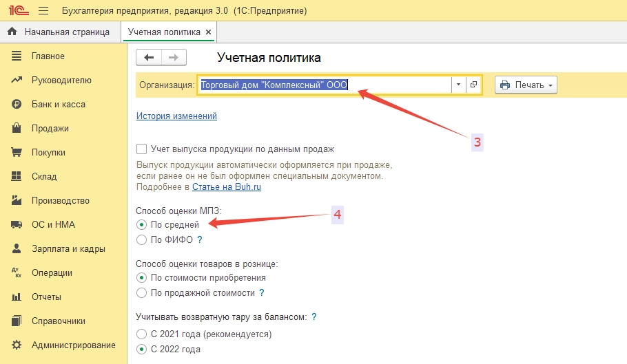Show help for возвратную тару question mark
The width and height of the screenshot is (627, 364).
tap(314, 317)
